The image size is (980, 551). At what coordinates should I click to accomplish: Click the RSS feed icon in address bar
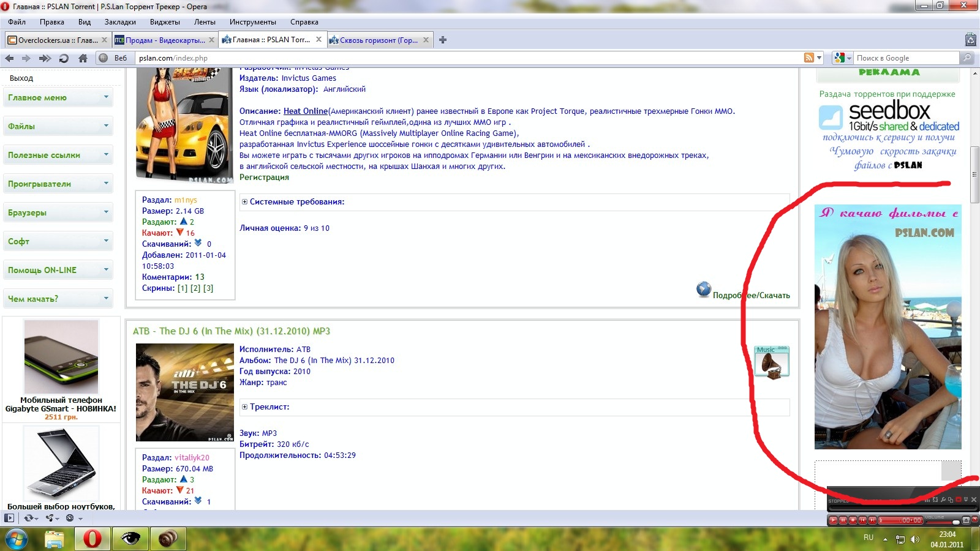click(809, 58)
